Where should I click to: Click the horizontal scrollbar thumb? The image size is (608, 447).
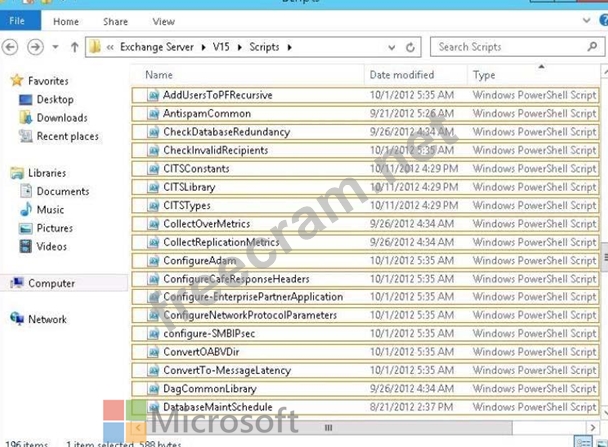[328, 428]
